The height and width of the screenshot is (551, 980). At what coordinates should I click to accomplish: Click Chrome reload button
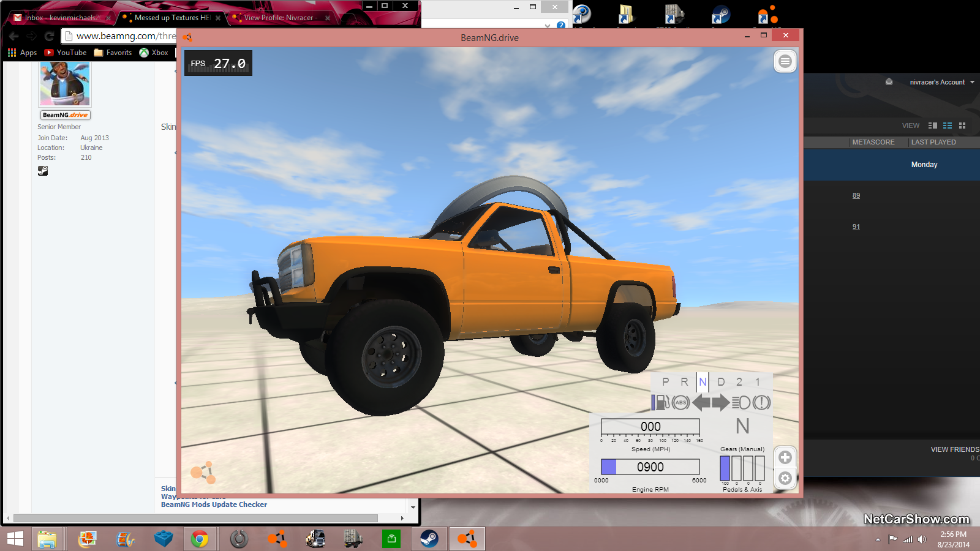point(49,36)
